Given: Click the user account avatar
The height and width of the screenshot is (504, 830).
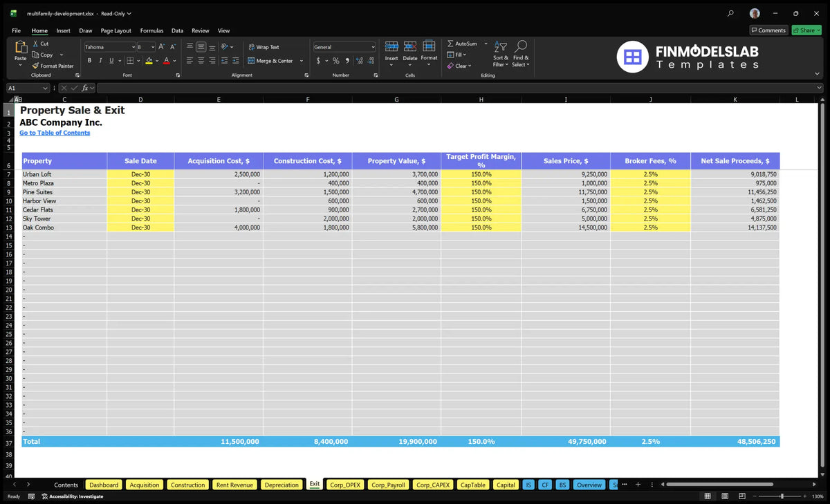Looking at the screenshot, I should (755, 13).
